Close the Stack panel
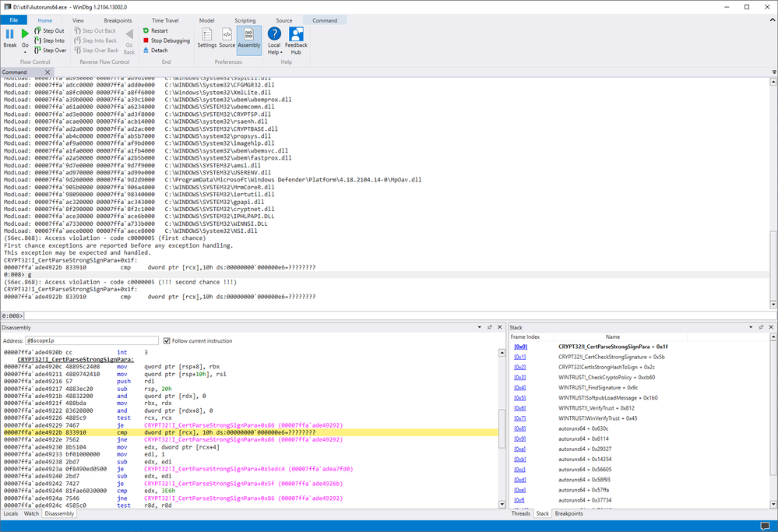The width and height of the screenshot is (778, 532). [x=771, y=328]
